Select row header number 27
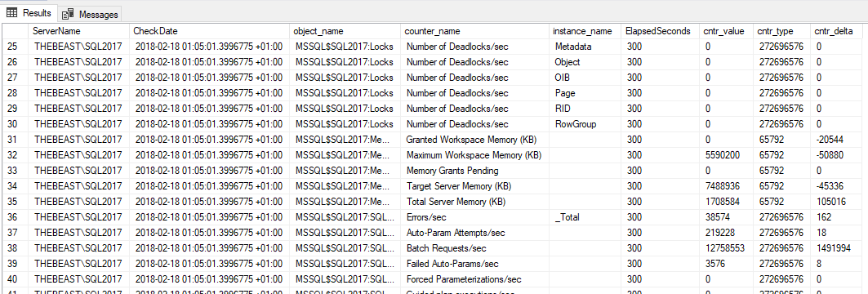This screenshot has height=294, width=868. coord(14,78)
